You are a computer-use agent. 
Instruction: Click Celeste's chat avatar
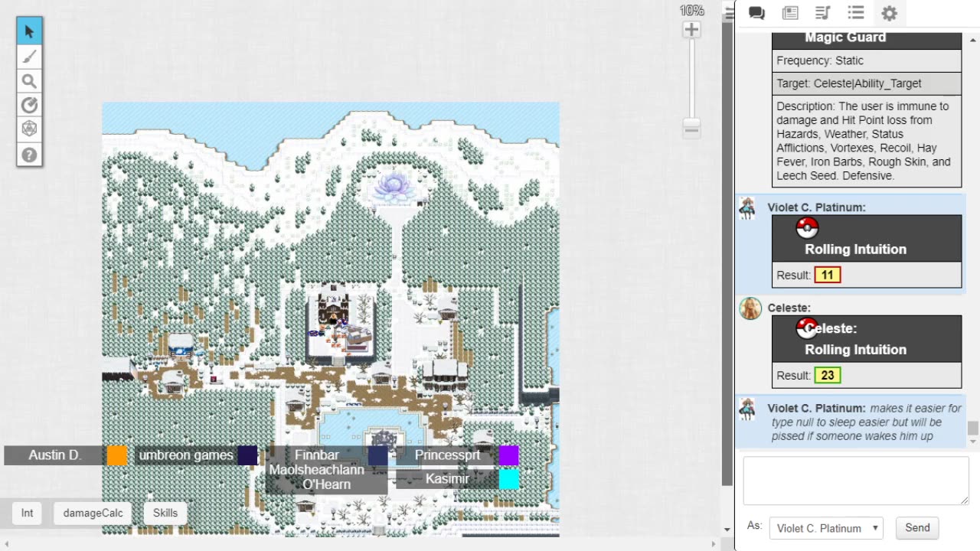[750, 308]
